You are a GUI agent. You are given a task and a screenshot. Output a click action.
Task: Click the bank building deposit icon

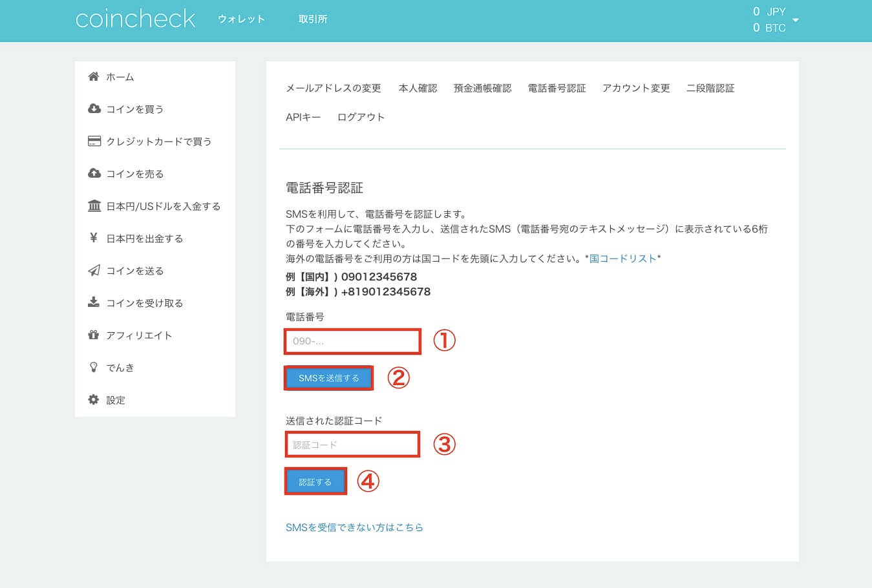pyautogui.click(x=94, y=205)
